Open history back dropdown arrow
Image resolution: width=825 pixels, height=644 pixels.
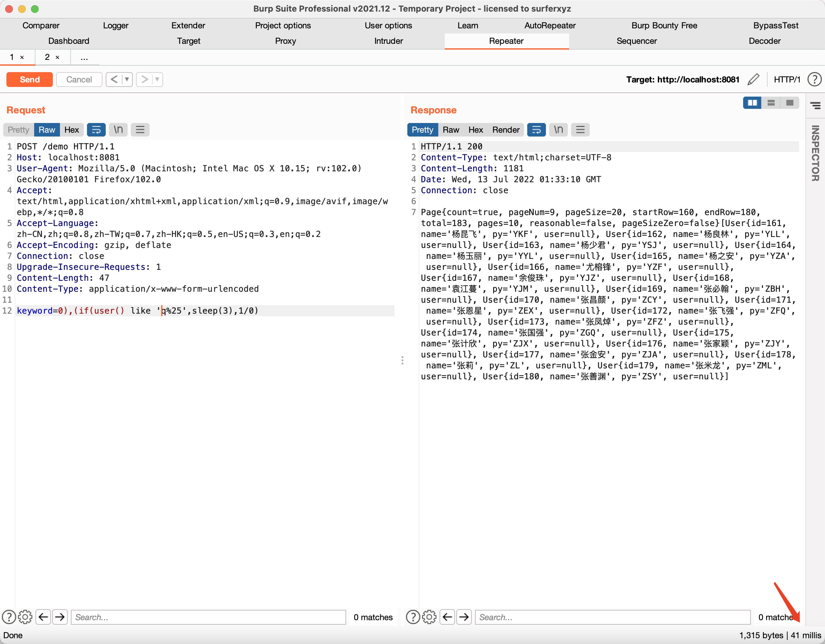[x=127, y=79]
